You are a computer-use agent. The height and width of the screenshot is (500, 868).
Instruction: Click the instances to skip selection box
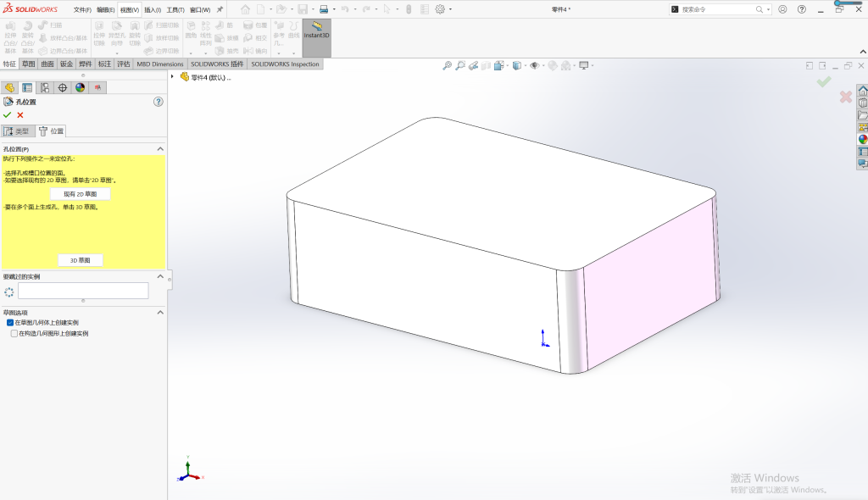pos(83,291)
